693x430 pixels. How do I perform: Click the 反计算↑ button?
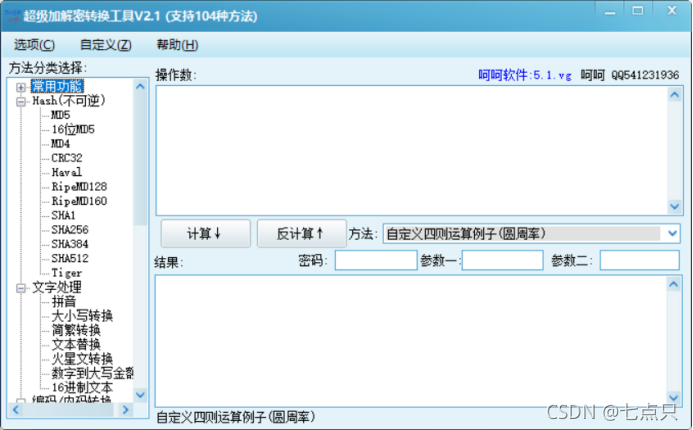click(302, 233)
